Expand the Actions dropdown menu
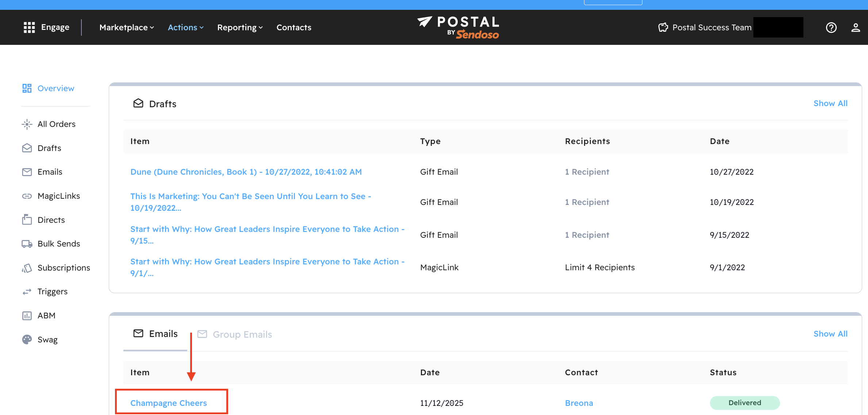 pos(185,27)
